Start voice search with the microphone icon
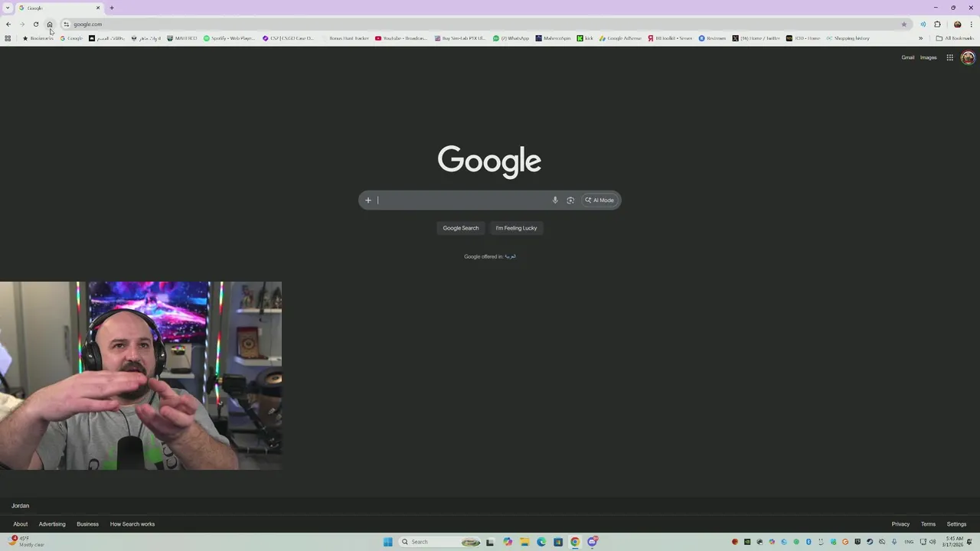 coord(555,201)
